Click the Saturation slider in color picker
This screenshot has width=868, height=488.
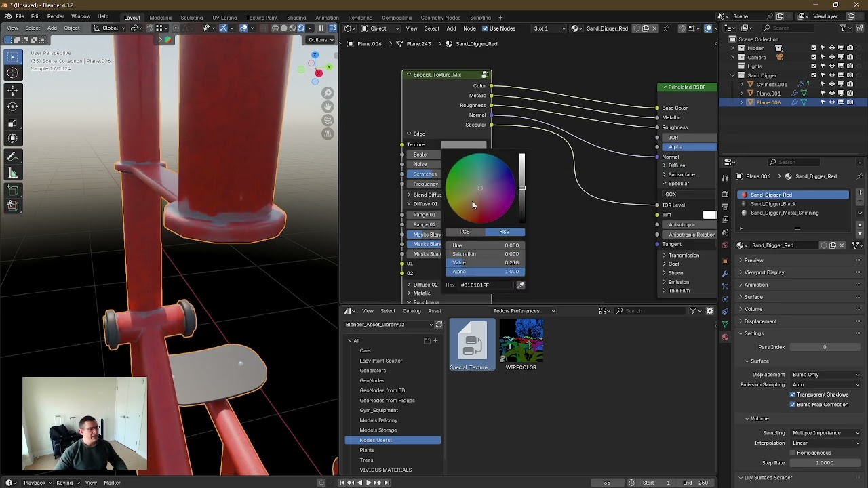point(485,254)
